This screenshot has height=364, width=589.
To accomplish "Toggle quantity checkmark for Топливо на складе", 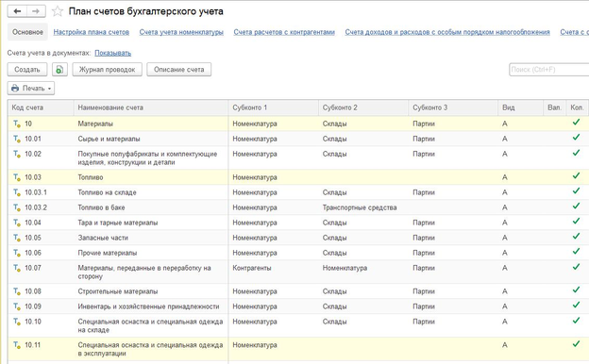I will (x=576, y=191).
